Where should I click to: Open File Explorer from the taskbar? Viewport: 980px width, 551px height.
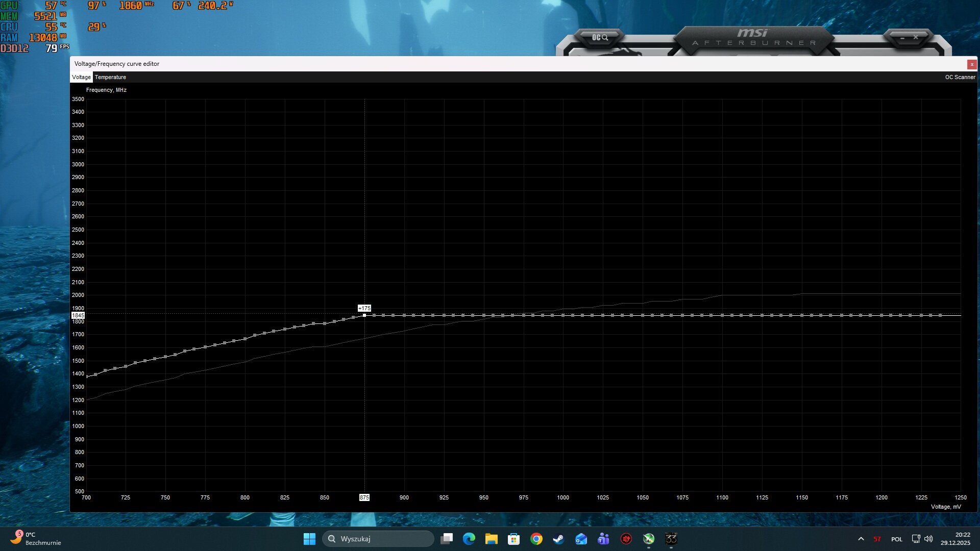coord(491,538)
